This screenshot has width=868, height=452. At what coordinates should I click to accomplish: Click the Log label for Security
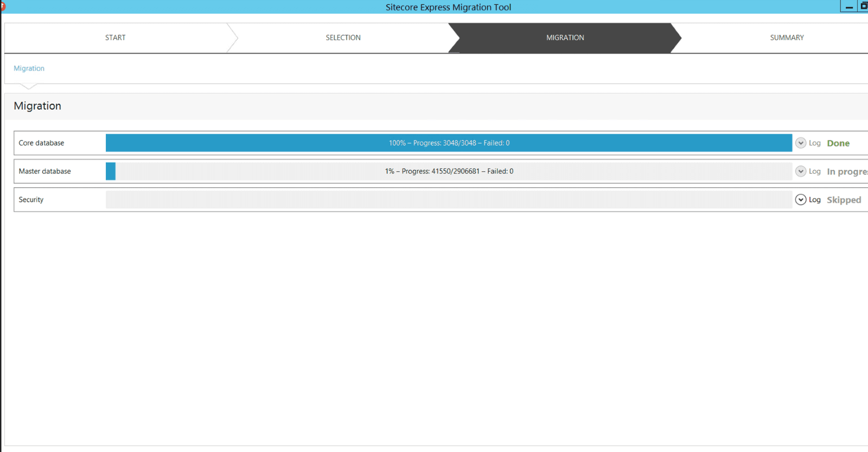pyautogui.click(x=814, y=200)
